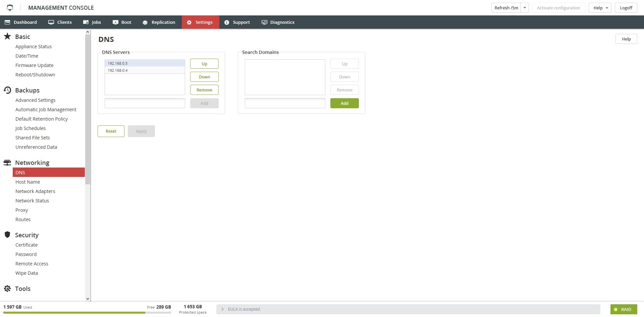This screenshot has height=317, width=644.
Task: Click the Backups history icon
Action: pyautogui.click(x=7, y=90)
